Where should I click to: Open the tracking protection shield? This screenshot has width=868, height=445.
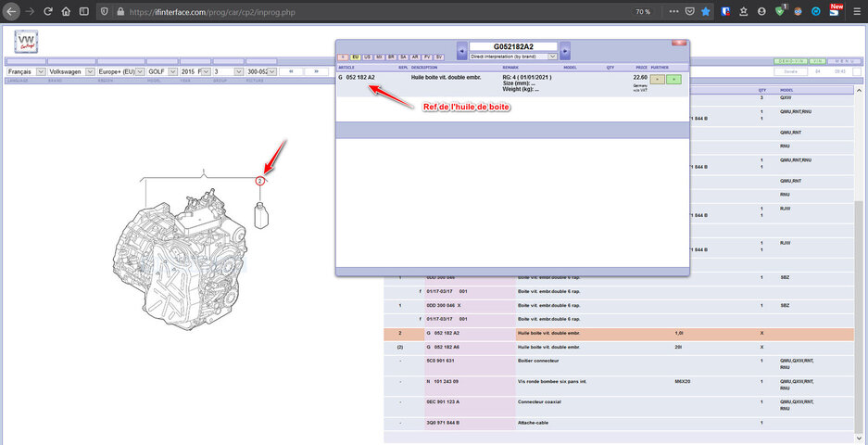point(106,11)
